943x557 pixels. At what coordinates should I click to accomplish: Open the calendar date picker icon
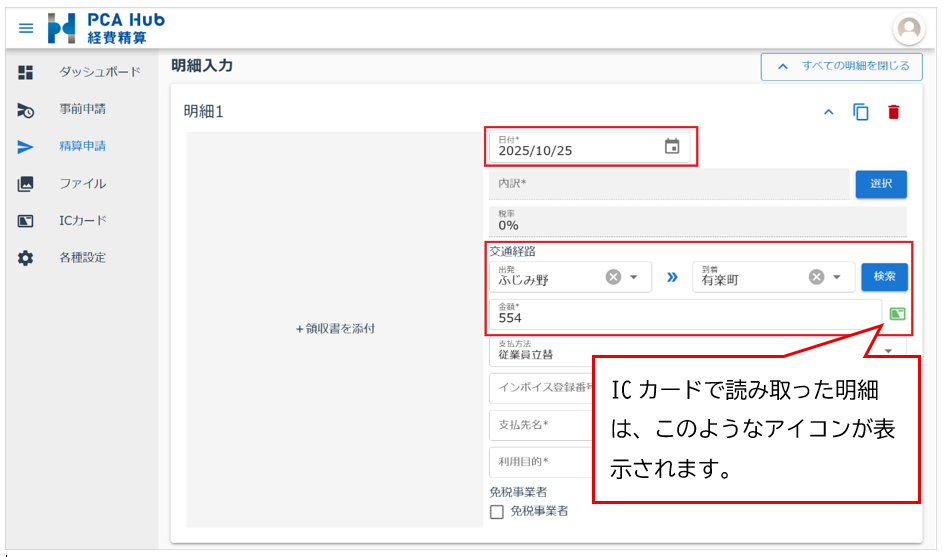[x=672, y=147]
